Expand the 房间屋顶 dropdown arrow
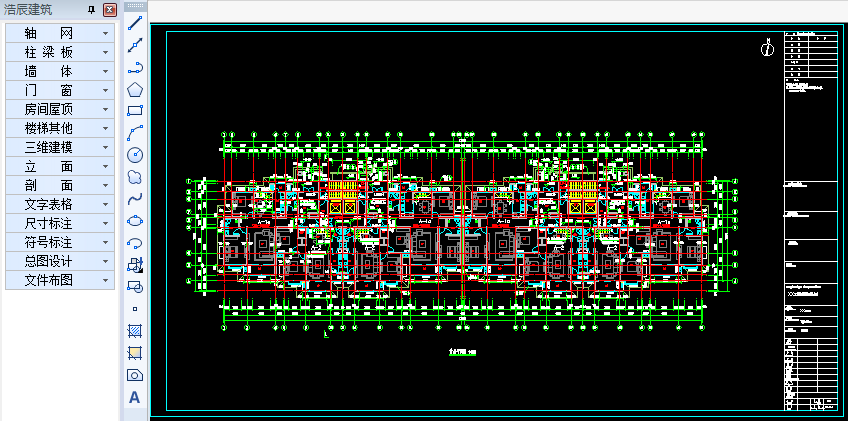The height and width of the screenshot is (421, 848). click(105, 110)
